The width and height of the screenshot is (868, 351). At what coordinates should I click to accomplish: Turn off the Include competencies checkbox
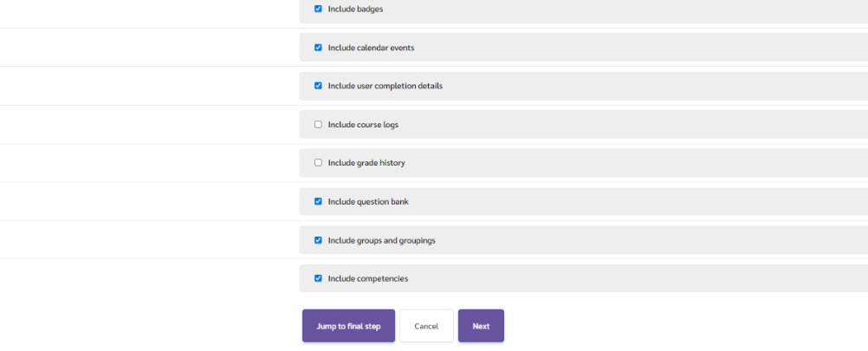coord(318,278)
